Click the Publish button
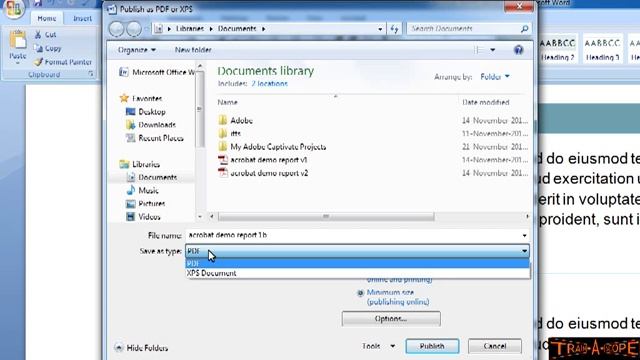Screen dimensions: 640x360 [x=432, y=346]
